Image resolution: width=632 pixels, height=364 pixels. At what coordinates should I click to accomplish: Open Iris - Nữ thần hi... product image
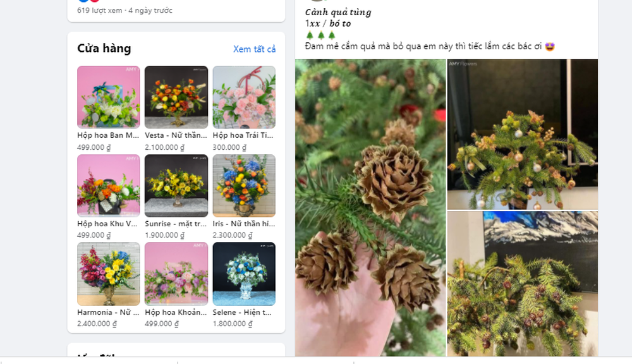tap(244, 185)
